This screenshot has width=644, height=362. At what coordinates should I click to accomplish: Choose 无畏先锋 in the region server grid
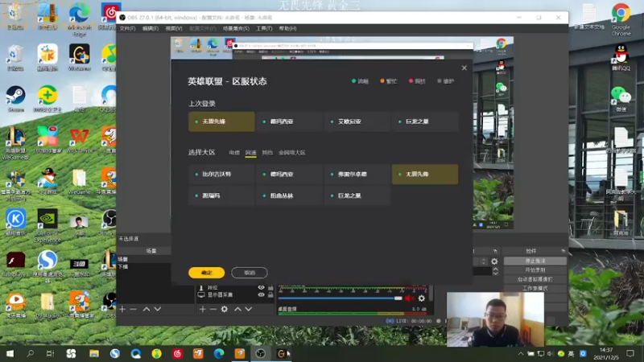425,174
